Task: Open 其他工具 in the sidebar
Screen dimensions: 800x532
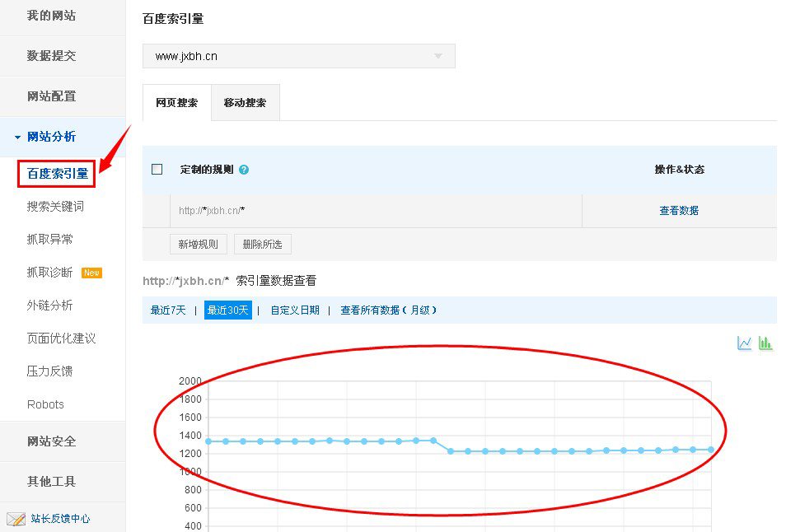Action: pos(51,481)
